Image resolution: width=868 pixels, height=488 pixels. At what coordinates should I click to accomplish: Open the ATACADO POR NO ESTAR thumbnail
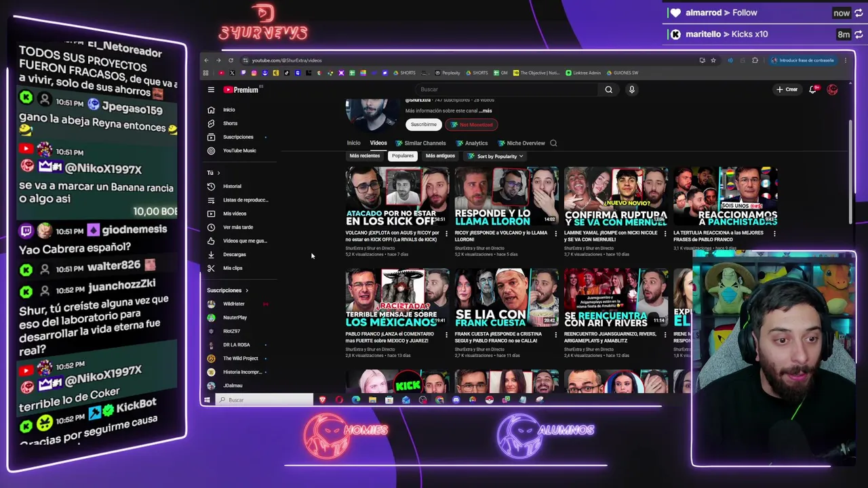(397, 197)
